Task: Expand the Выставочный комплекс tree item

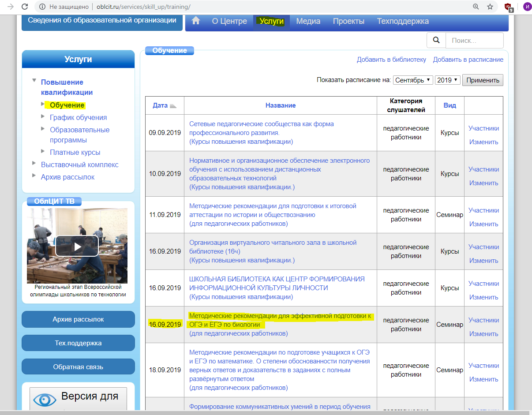Action: point(34,163)
